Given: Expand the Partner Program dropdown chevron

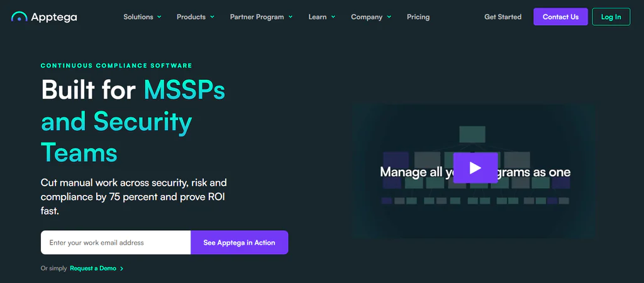Looking at the screenshot, I should pos(291,17).
